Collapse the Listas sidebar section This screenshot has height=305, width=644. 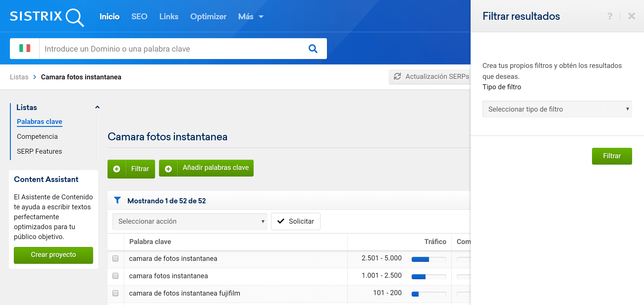tap(97, 107)
